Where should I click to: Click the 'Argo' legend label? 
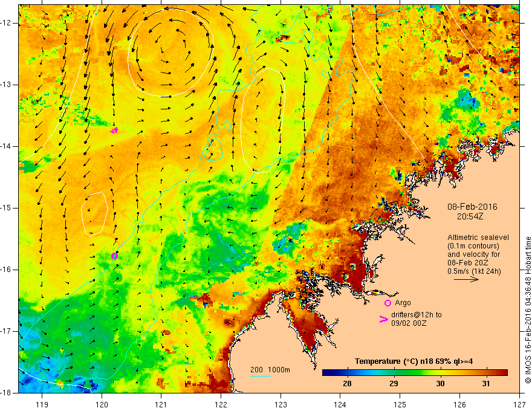[403, 303]
